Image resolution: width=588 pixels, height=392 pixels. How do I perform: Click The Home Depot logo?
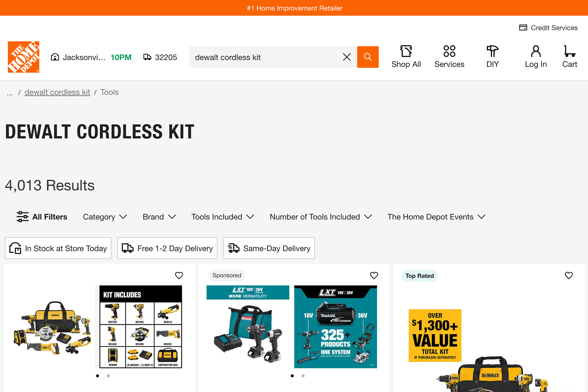point(24,57)
